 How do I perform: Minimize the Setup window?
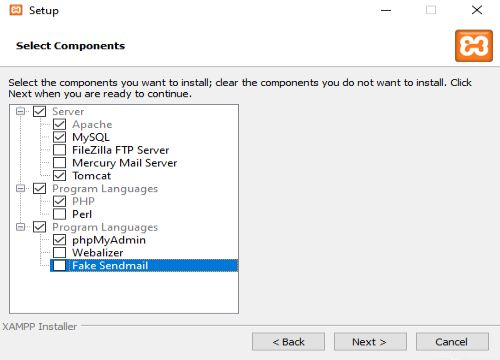click(x=386, y=10)
